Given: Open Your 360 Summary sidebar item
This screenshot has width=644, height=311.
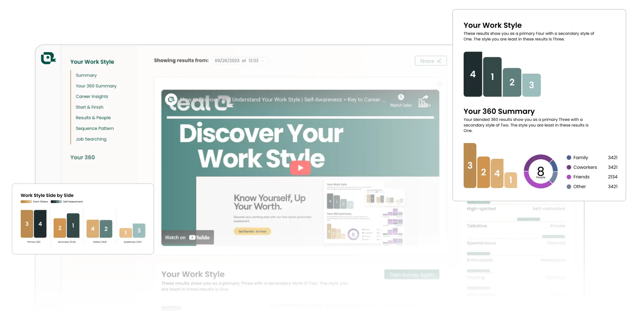Looking at the screenshot, I should click(x=96, y=86).
